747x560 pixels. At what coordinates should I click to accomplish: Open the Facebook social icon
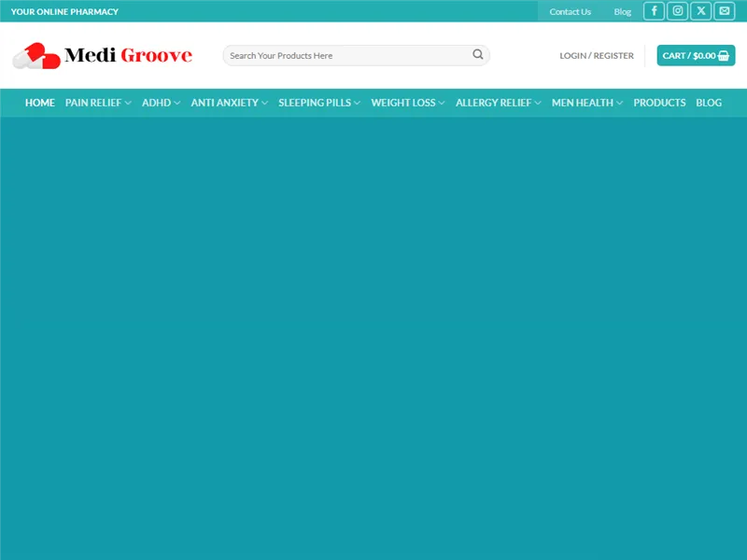click(654, 11)
